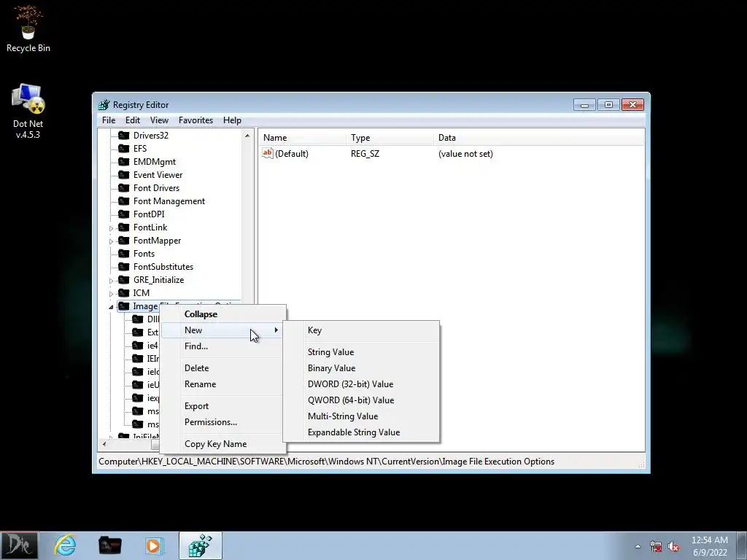
Task: Create a new QWORD (64-bit) Value
Action: coord(361,400)
